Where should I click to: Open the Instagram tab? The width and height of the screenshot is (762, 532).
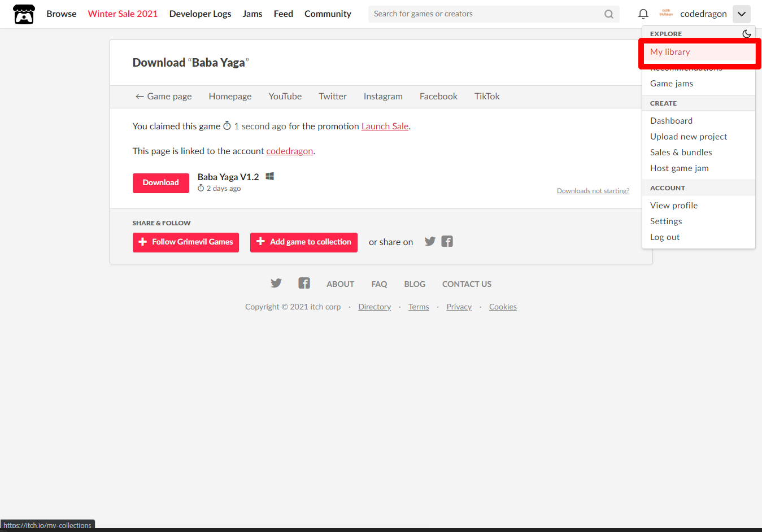coord(383,97)
